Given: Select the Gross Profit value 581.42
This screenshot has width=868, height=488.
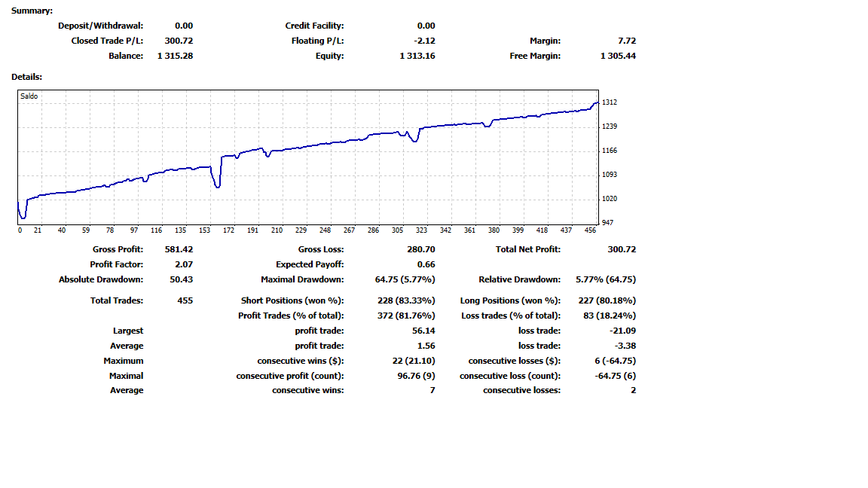Looking at the screenshot, I should 179,249.
